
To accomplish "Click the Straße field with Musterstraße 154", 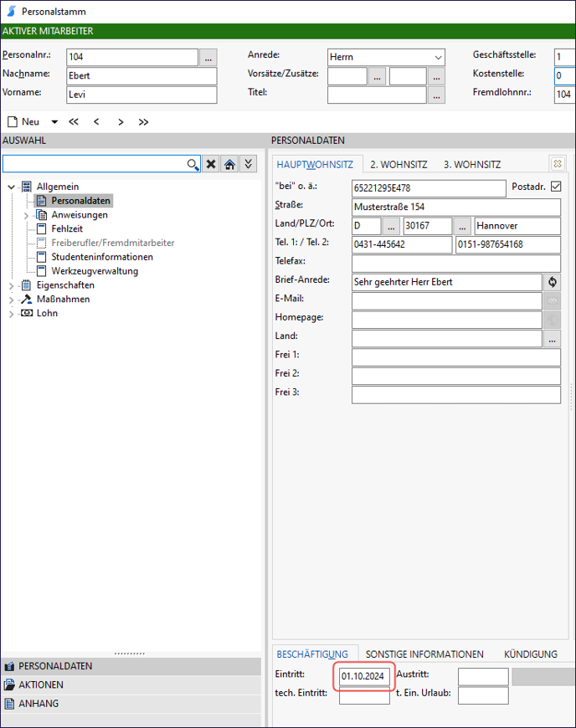I will [x=456, y=207].
